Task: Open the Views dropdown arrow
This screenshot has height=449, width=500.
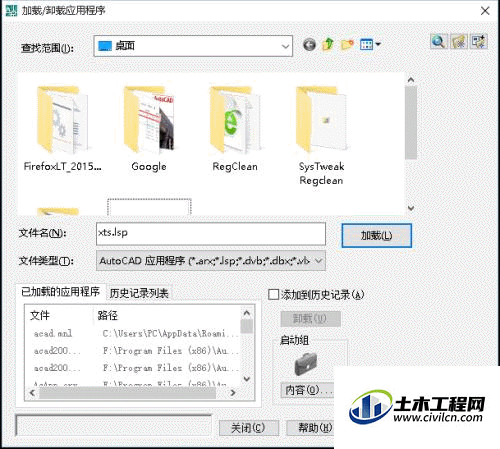Action: coord(378,44)
